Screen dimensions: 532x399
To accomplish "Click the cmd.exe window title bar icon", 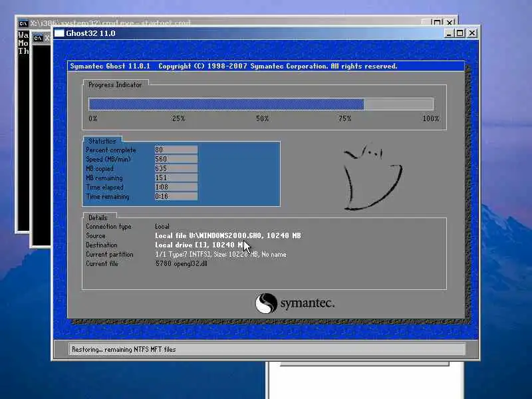I will [x=23, y=23].
